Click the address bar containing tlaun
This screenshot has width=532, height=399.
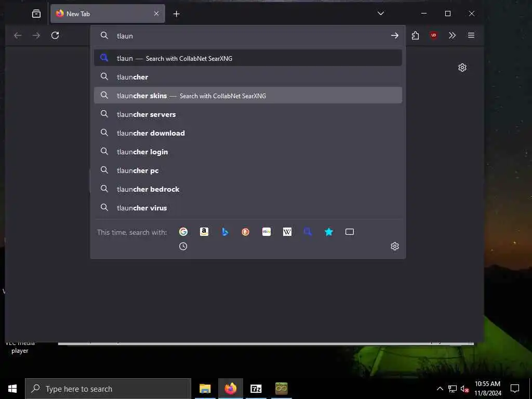click(248, 36)
